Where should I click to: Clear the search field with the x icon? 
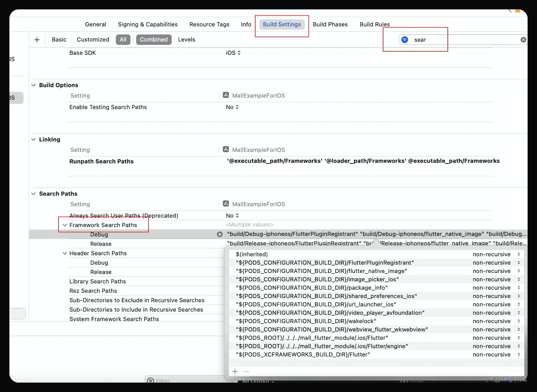pos(523,40)
